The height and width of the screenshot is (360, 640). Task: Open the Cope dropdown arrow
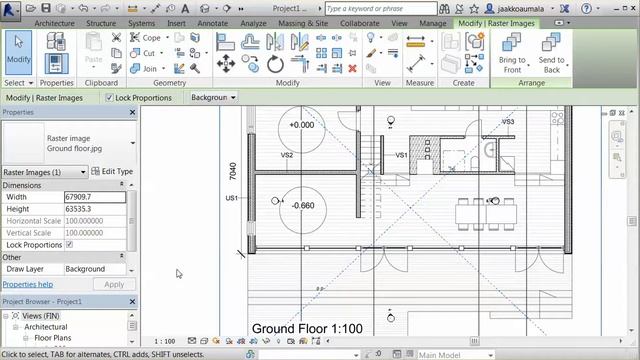(167, 38)
